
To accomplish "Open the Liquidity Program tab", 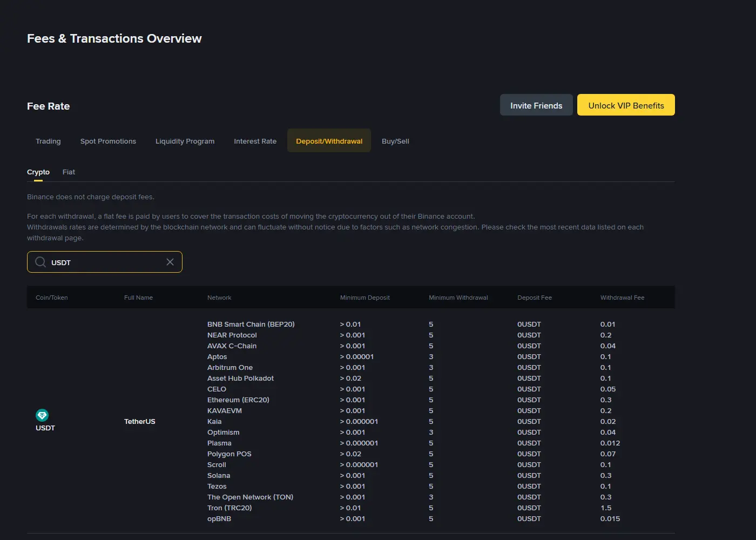I will 185,141.
